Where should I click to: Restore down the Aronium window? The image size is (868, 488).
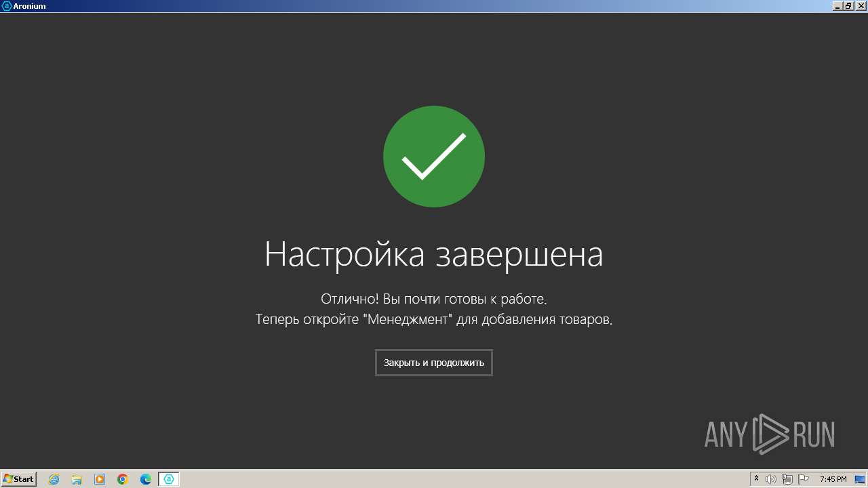[x=848, y=5]
